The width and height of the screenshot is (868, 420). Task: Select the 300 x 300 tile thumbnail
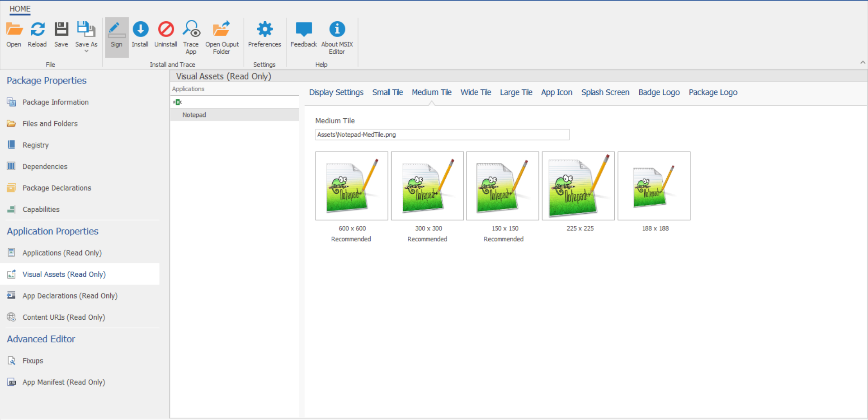tap(427, 186)
